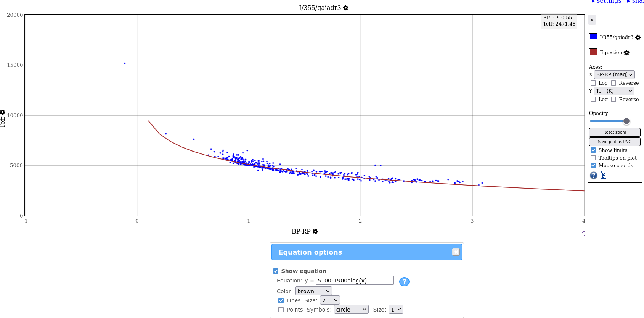644x318 pixels.
Task: Click the Opacity slider handle
Action: coord(626,121)
